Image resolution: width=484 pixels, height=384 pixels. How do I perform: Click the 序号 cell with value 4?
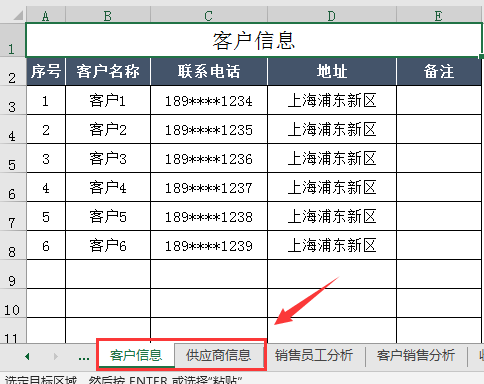coord(46,187)
